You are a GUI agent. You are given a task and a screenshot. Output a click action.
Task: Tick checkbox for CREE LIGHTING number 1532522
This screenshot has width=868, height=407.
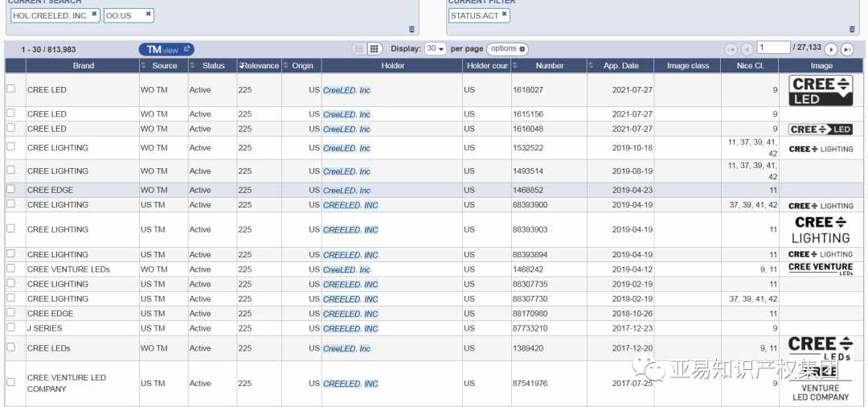click(x=10, y=146)
